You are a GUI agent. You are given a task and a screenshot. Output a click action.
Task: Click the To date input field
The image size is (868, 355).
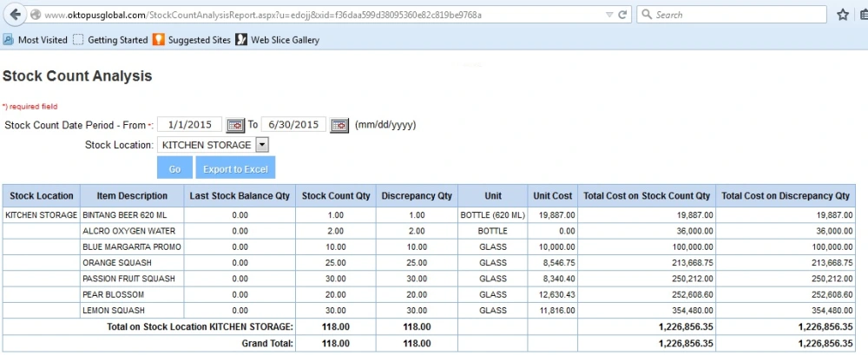(293, 125)
